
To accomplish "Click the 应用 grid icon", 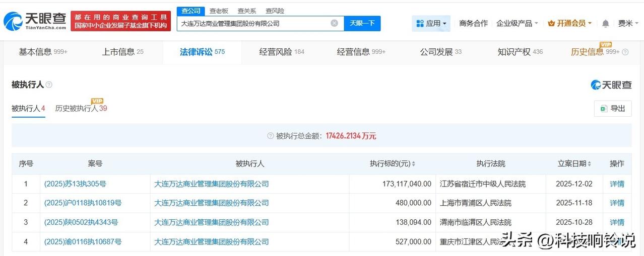I will coord(420,23).
